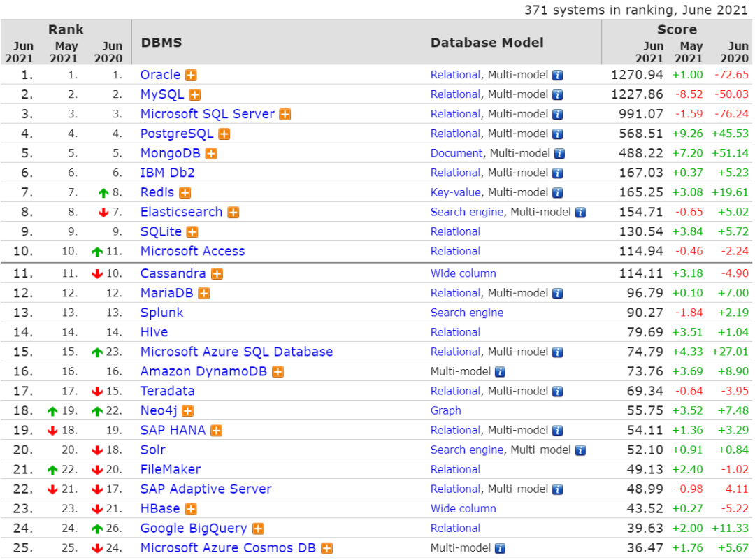Click the info icon in Redis's model column

click(558, 192)
